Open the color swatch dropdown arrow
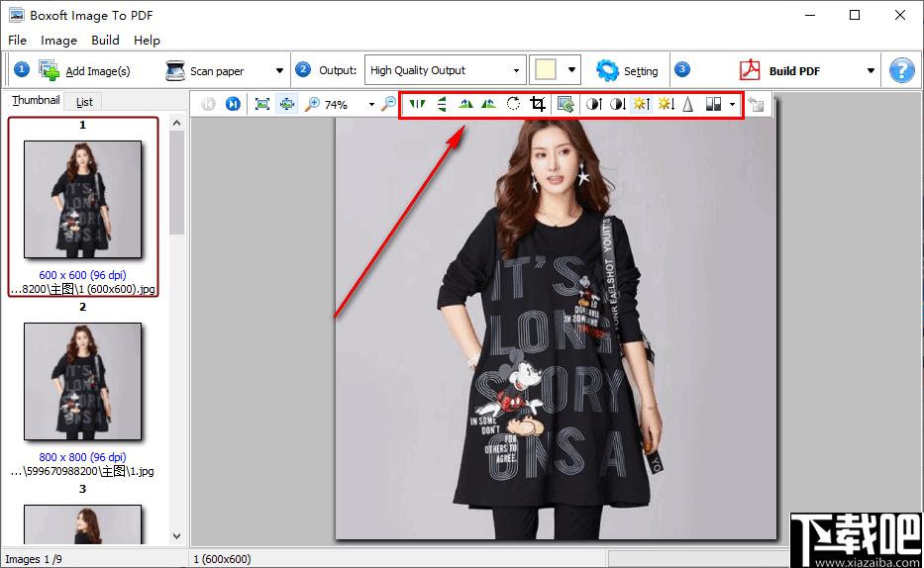The height and width of the screenshot is (568, 924). 571,70
